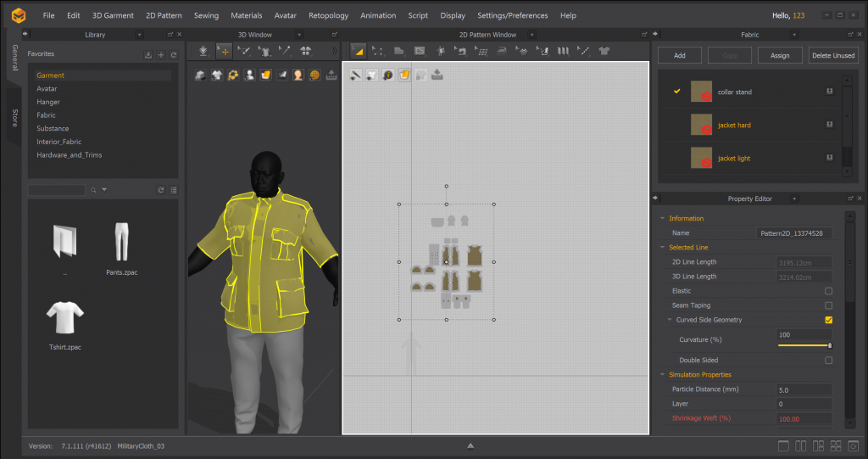The width and height of the screenshot is (868, 459).
Task: Click the Delete Unused button
Action: pyautogui.click(x=832, y=55)
